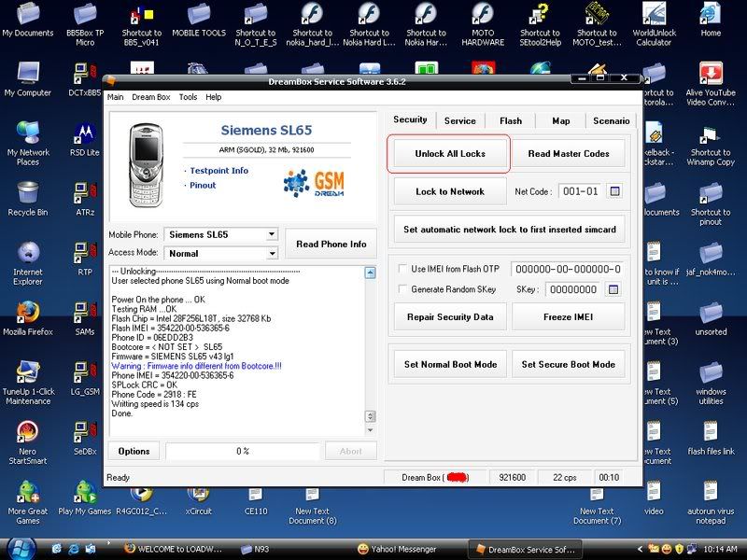Open the Testpoint Info link
The height and width of the screenshot is (560, 747).
pyautogui.click(x=218, y=171)
